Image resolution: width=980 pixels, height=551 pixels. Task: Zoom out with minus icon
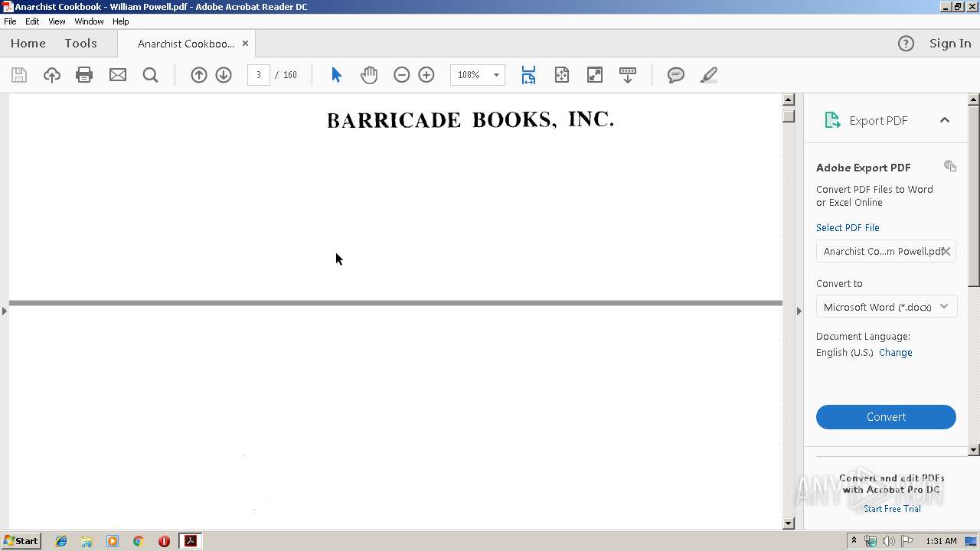[402, 75]
